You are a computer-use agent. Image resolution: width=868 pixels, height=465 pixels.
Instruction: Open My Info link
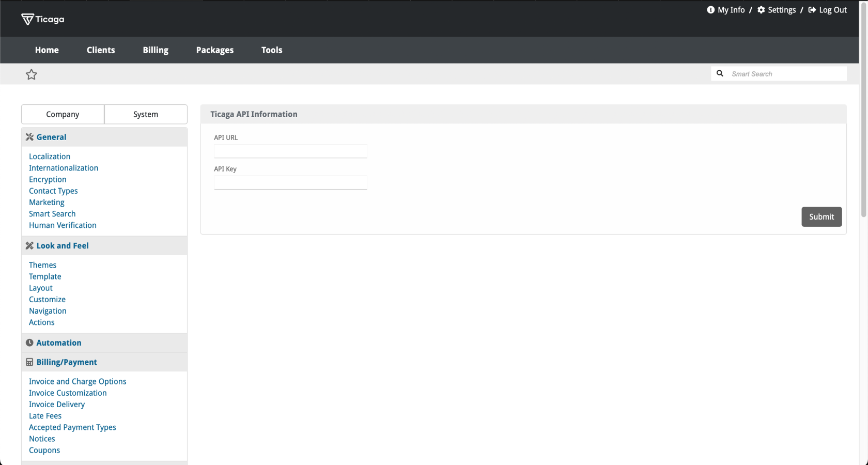tap(731, 10)
